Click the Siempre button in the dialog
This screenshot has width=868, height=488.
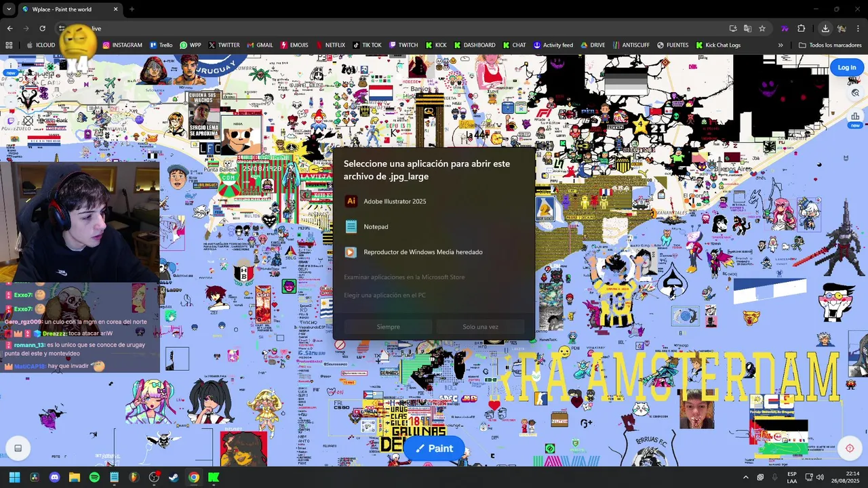tap(388, 327)
